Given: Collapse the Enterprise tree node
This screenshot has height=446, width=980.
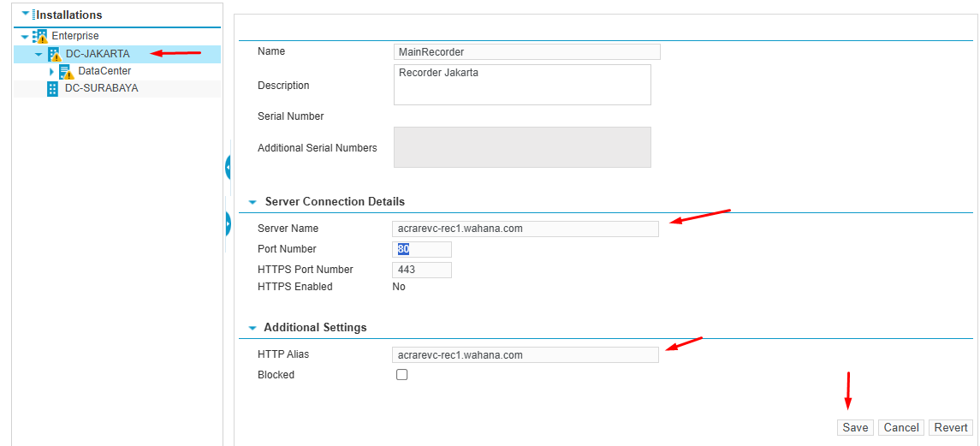Looking at the screenshot, I should click(x=25, y=37).
